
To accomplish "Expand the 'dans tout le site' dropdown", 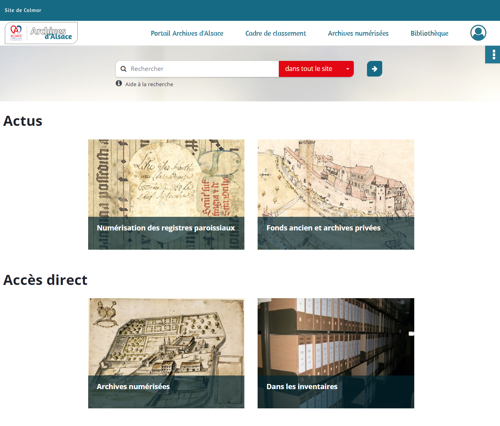I will (316, 69).
